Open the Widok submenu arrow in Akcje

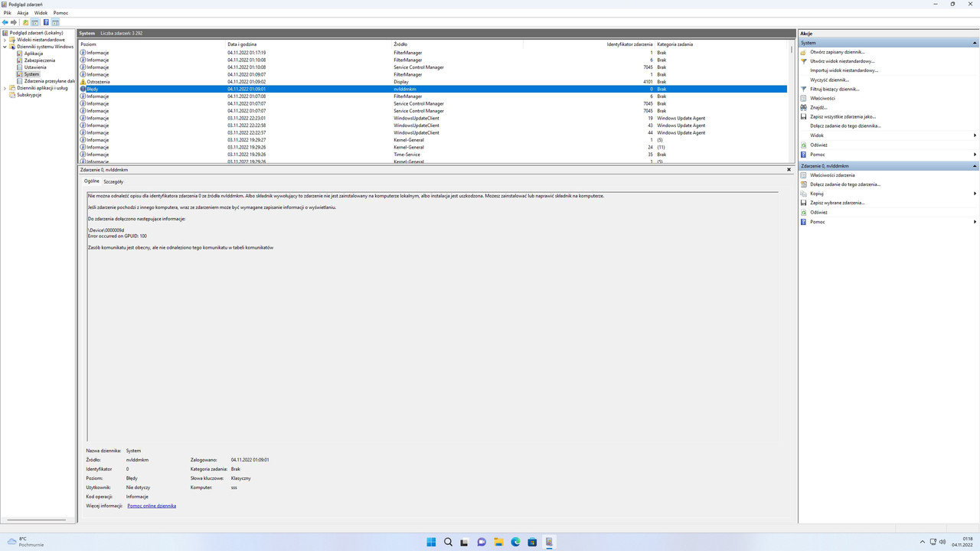975,135
